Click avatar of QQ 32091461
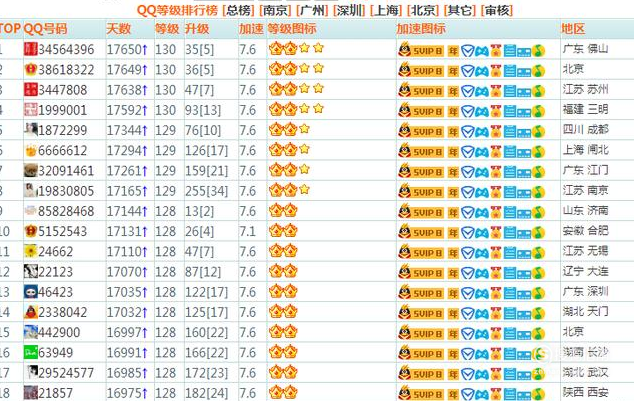The image size is (634, 401). pos(30,170)
